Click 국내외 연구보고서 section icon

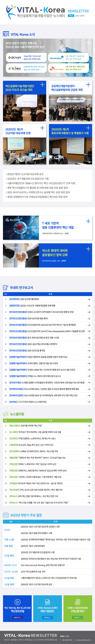6,287
